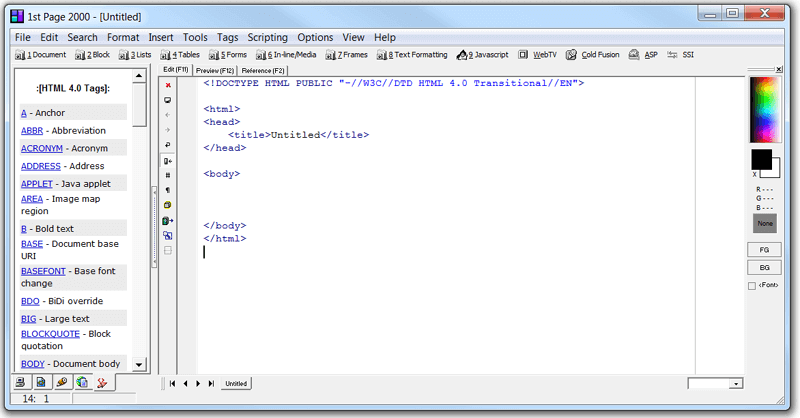Image resolution: width=800 pixels, height=418 pixels.
Task: Open the 6 In-line/Media tag toolbar
Action: point(286,55)
